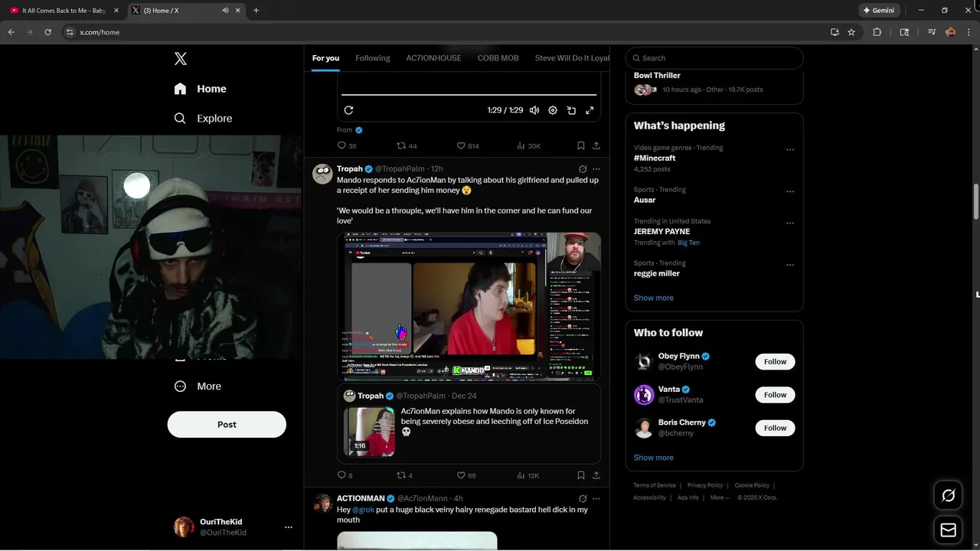
Task: Open a new browser tab
Action: click(x=256, y=11)
